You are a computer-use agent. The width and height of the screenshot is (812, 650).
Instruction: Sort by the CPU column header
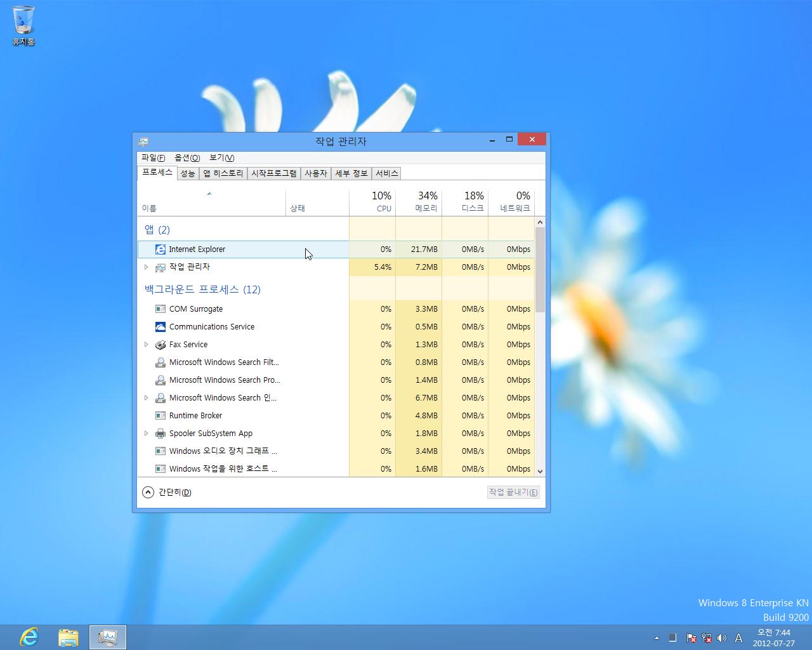[372, 202]
